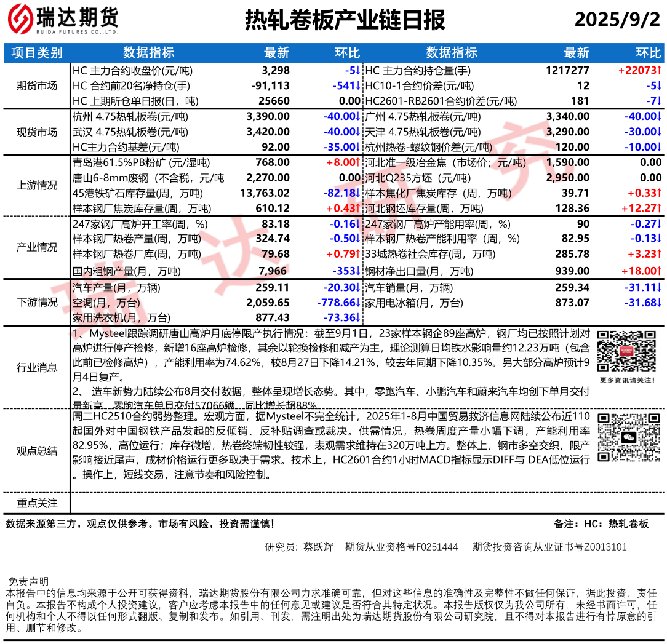Click the 观点总结 section label
This screenshot has height=644, width=667.
click(x=37, y=451)
